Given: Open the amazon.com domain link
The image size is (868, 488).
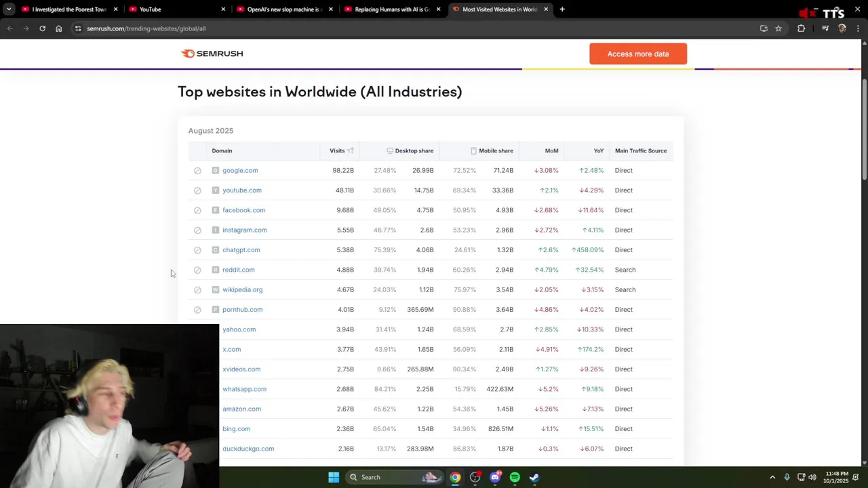Looking at the screenshot, I should tap(241, 409).
